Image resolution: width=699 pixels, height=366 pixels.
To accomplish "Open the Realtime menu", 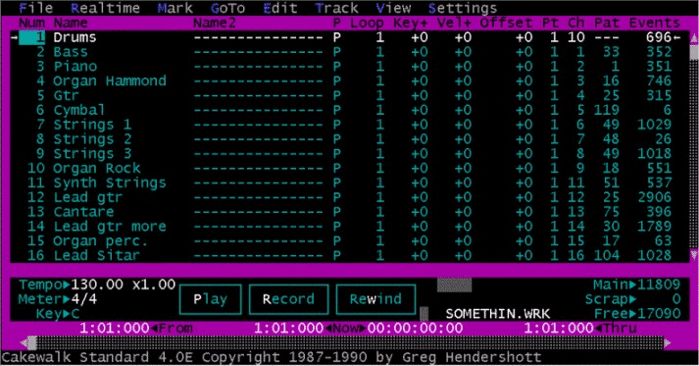I will 105,8.
